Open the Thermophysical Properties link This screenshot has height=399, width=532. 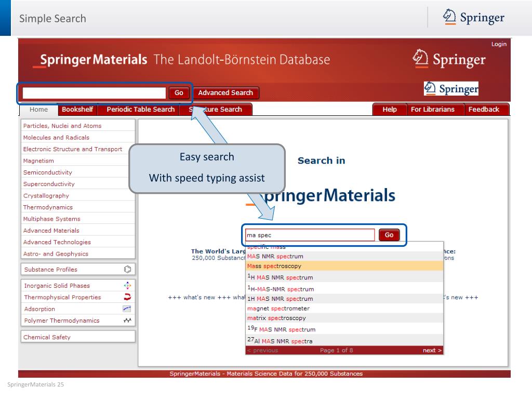point(62,297)
